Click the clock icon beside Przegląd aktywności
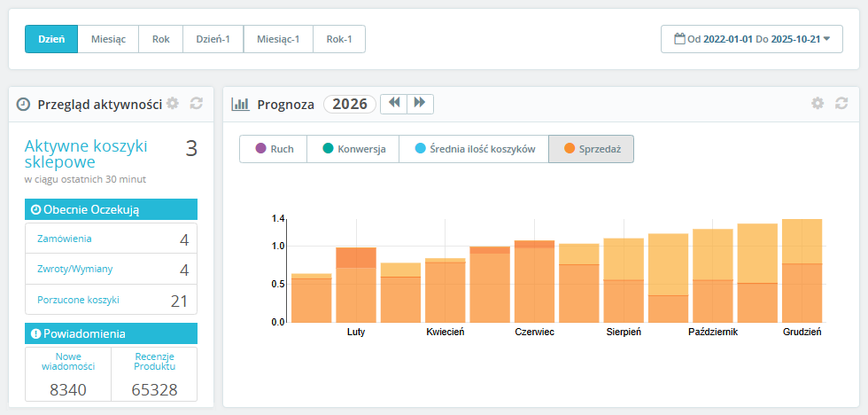The width and height of the screenshot is (868, 415). click(24, 105)
